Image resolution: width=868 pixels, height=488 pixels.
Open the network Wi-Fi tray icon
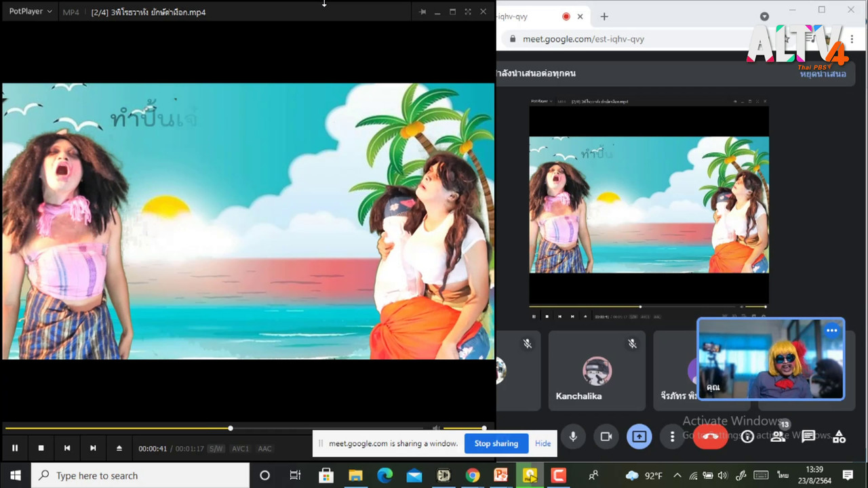click(x=693, y=476)
